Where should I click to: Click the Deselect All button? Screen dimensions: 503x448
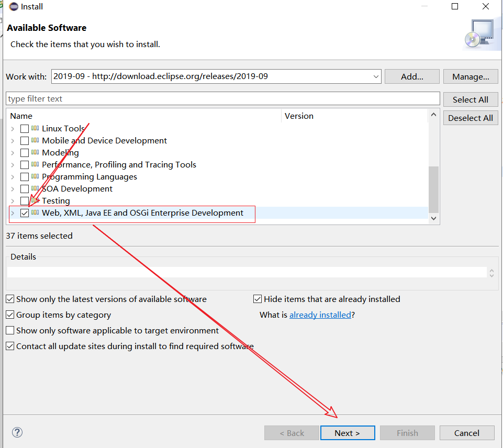[x=471, y=118]
